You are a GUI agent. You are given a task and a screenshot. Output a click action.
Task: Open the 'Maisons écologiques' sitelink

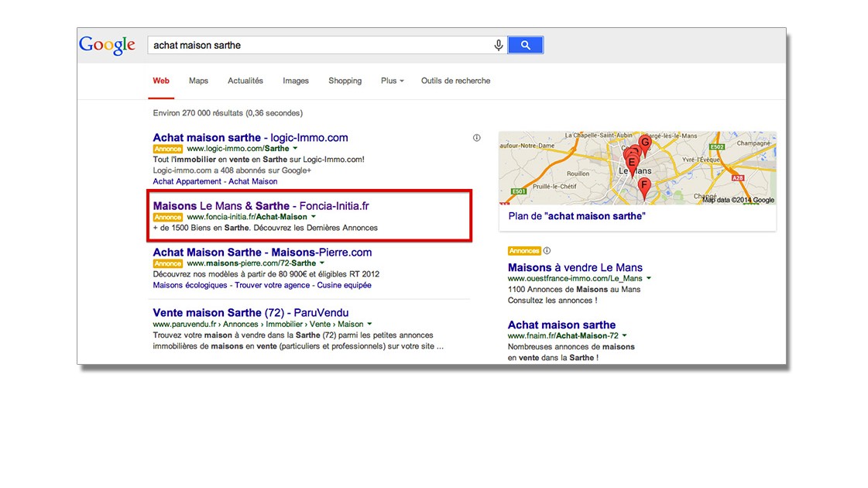click(190, 285)
